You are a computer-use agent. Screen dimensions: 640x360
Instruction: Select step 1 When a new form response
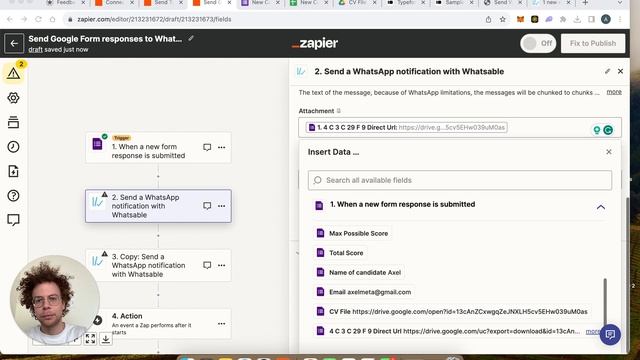click(158, 147)
